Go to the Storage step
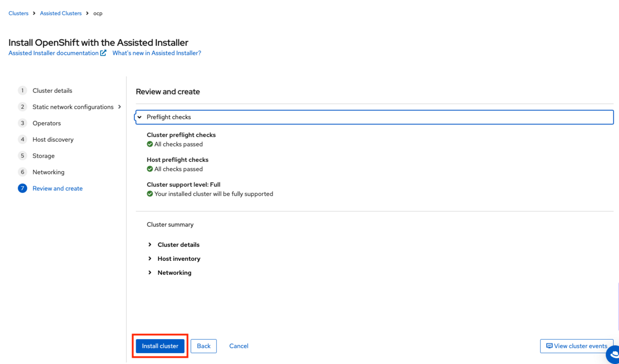 (43, 156)
